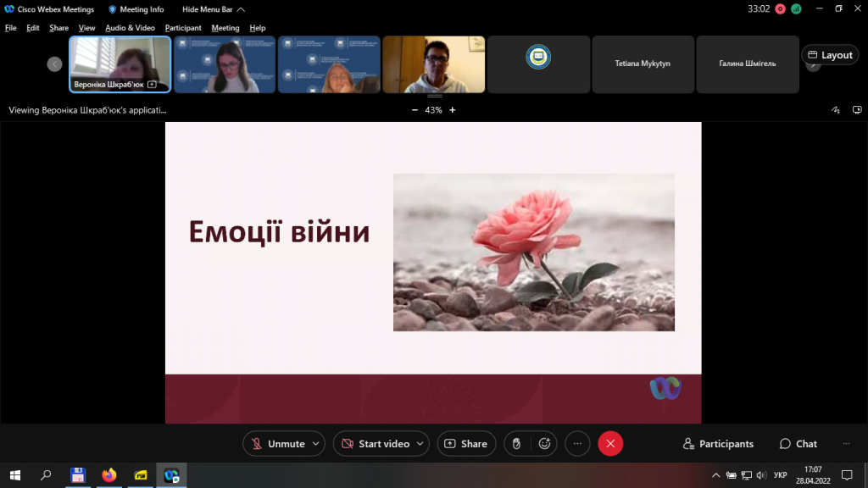This screenshot has width=868, height=488.
Task: Toggle the Participants panel
Action: click(718, 443)
